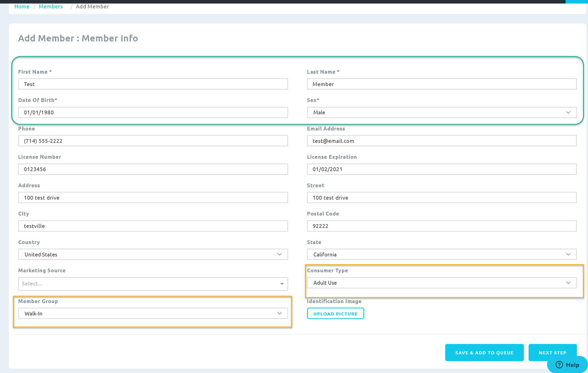Click into the Last Name field

(441, 84)
